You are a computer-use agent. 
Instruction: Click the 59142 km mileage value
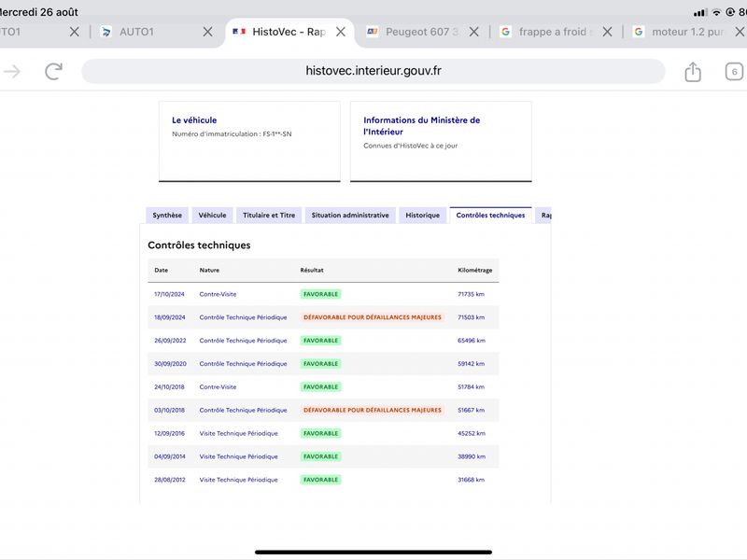coord(471,364)
